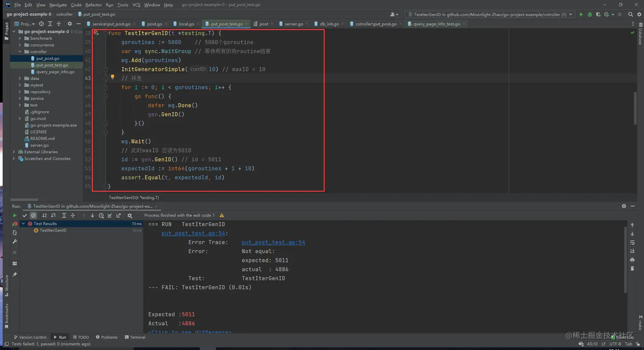The image size is (644, 350).
Task: Open test runner settings gear
Action: point(130,215)
